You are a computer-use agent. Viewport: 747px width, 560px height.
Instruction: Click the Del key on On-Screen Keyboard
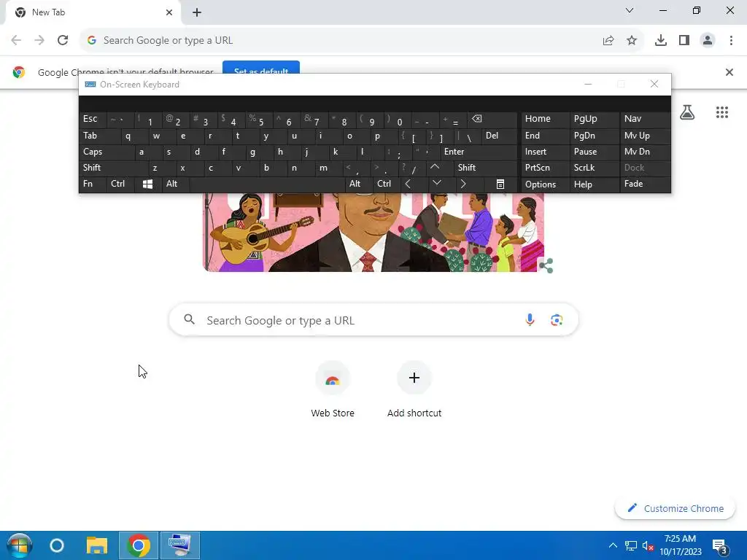pos(499,136)
